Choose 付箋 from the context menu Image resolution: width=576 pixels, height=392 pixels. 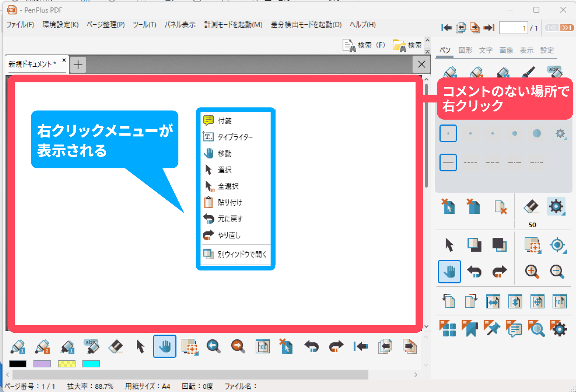235,120
